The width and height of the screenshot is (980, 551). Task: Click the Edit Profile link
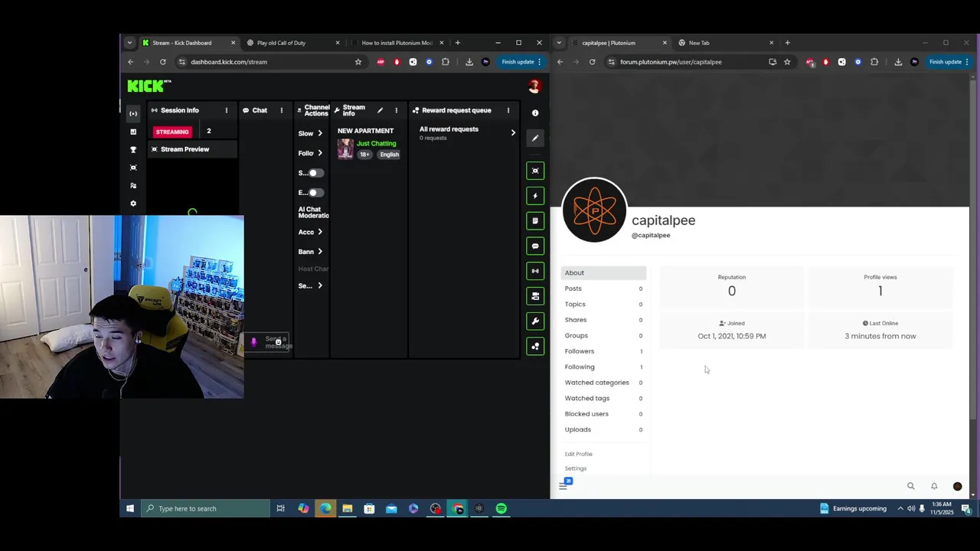pos(579,454)
